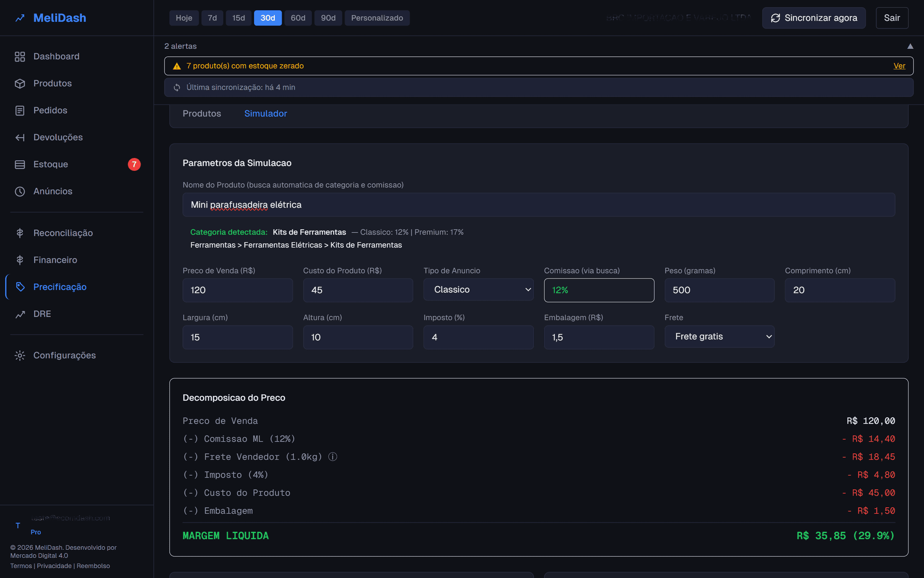
Task: Open Estoque with the alert badge
Action: click(x=20, y=164)
